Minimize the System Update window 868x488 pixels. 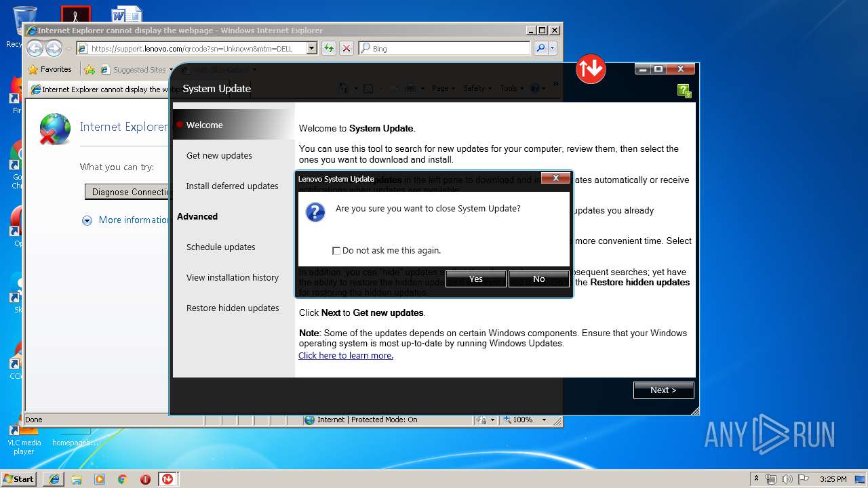click(642, 69)
